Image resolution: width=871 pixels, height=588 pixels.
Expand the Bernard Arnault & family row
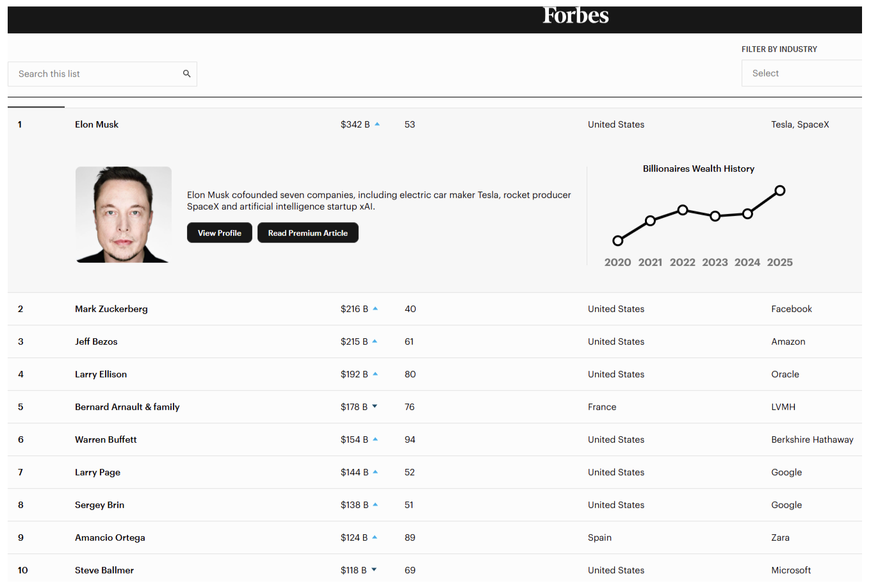(435, 407)
